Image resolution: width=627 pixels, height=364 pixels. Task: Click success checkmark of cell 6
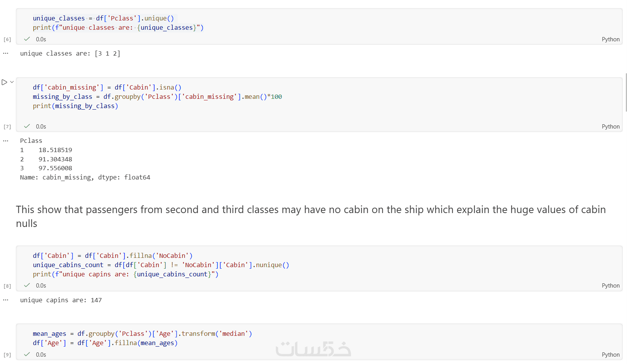tap(27, 39)
